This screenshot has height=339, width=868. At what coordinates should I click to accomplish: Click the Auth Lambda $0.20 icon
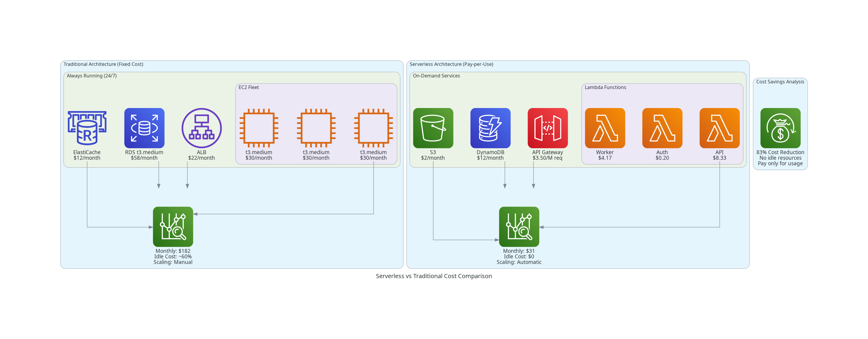(662, 128)
